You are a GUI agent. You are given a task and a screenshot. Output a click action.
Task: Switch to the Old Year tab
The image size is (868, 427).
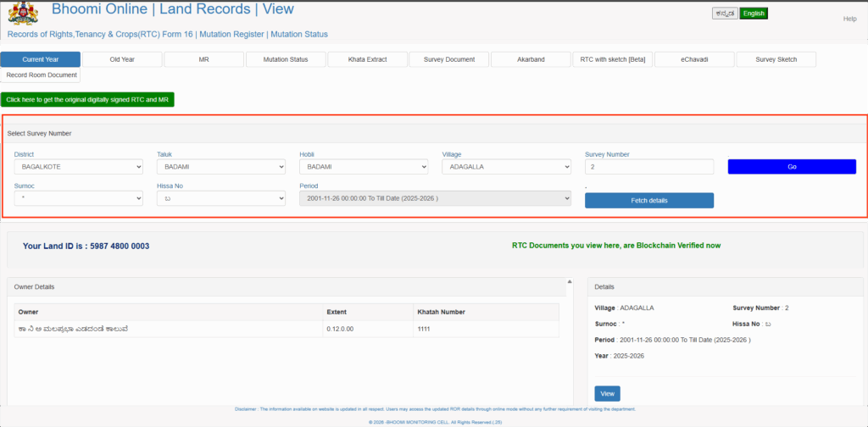pos(122,59)
